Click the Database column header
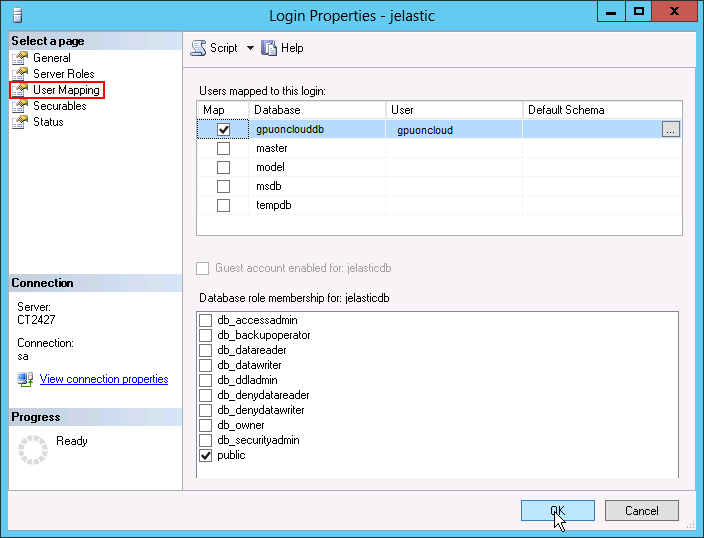The height and width of the screenshot is (538, 704). coord(277,110)
